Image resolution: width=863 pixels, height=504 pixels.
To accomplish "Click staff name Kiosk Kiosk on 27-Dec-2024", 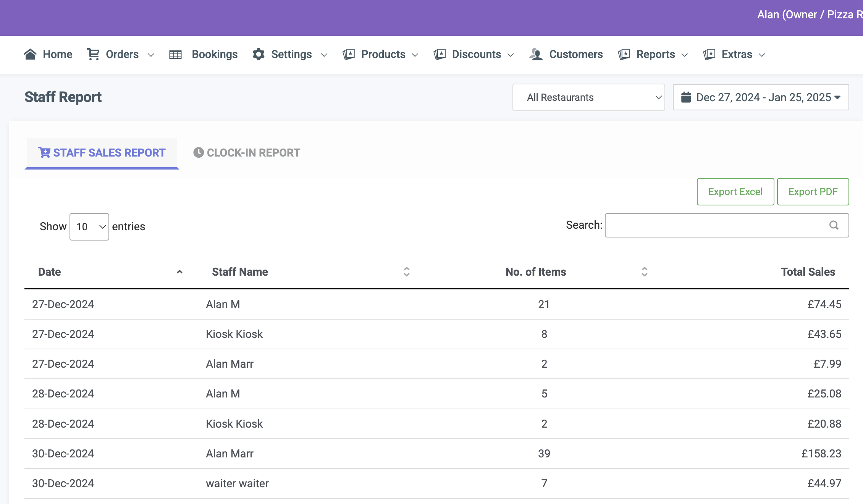I will click(x=234, y=334).
